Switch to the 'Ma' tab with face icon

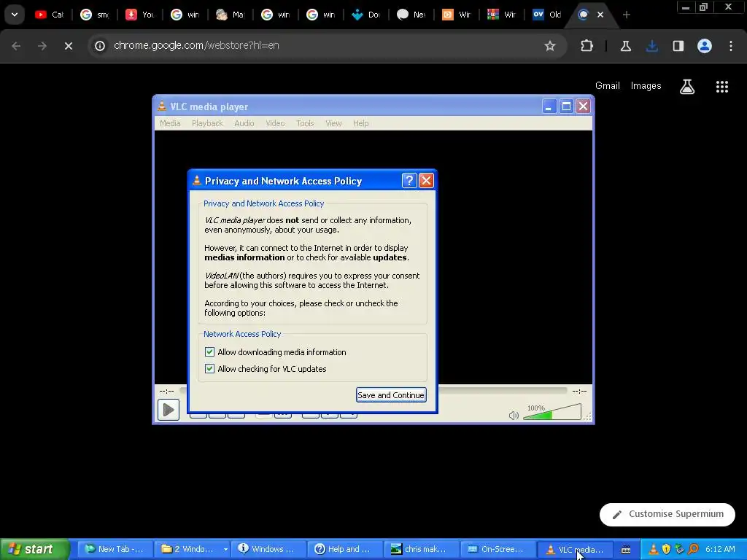(x=230, y=15)
